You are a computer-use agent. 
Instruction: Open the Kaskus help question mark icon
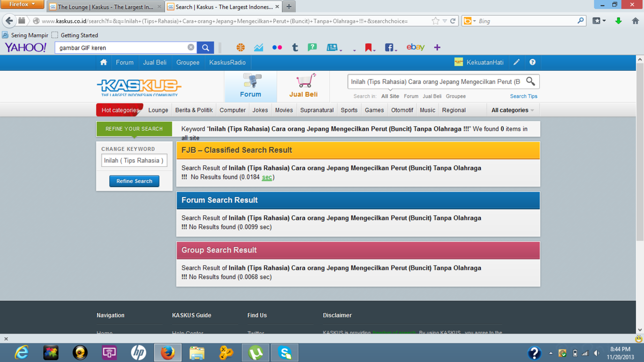[532, 62]
